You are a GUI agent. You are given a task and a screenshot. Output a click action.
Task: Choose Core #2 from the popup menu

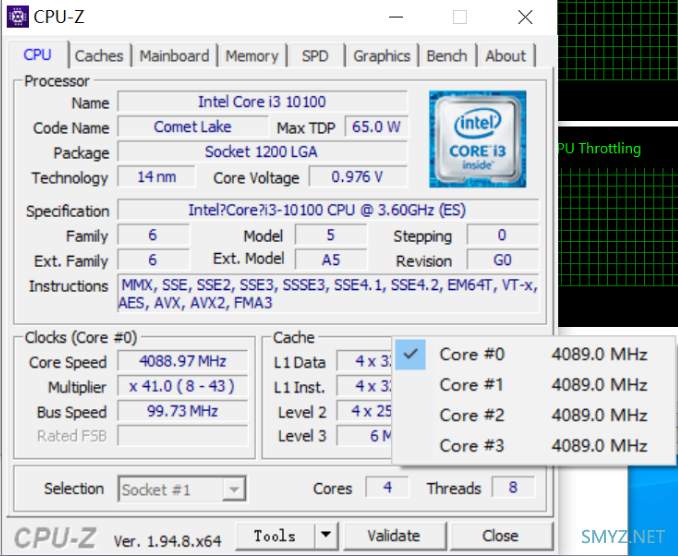(534, 415)
